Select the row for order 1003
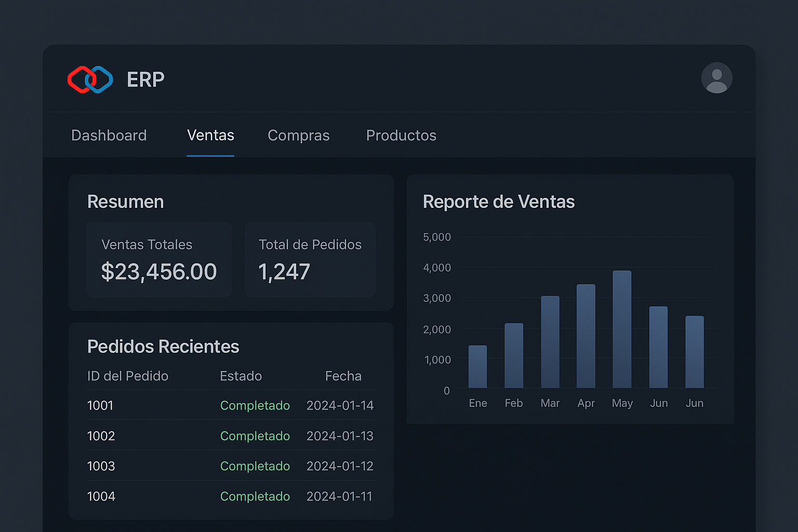 tap(231, 466)
